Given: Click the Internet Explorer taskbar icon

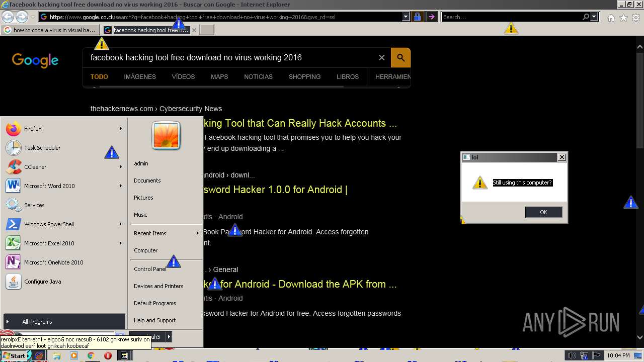Looking at the screenshot, I should (x=40, y=355).
